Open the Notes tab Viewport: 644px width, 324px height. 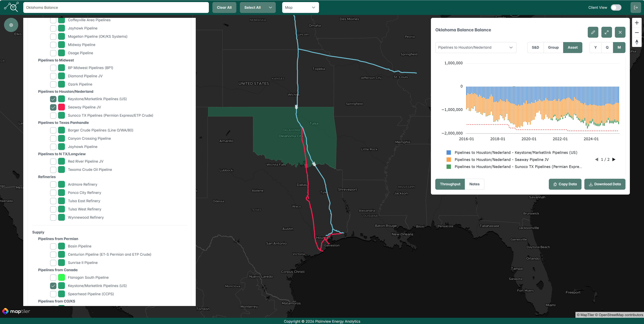[474, 184]
